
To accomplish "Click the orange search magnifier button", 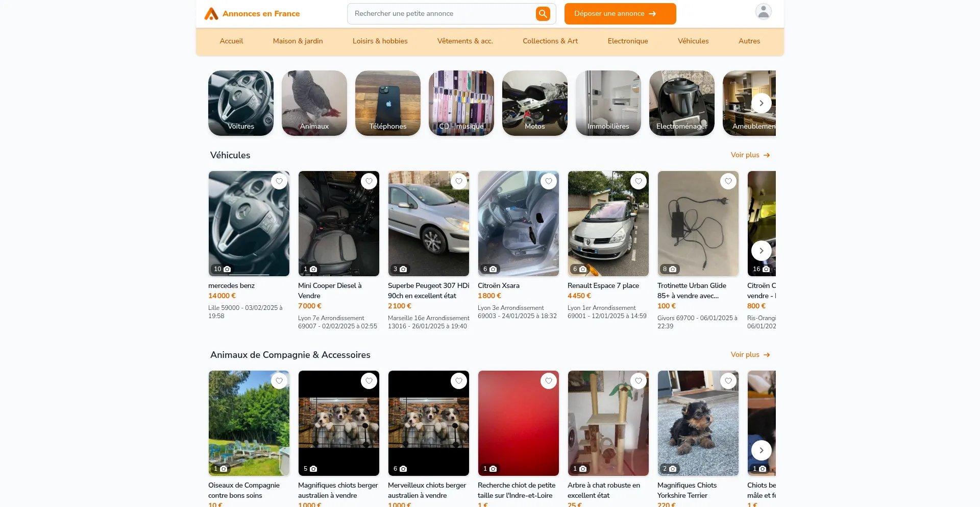I will [543, 14].
